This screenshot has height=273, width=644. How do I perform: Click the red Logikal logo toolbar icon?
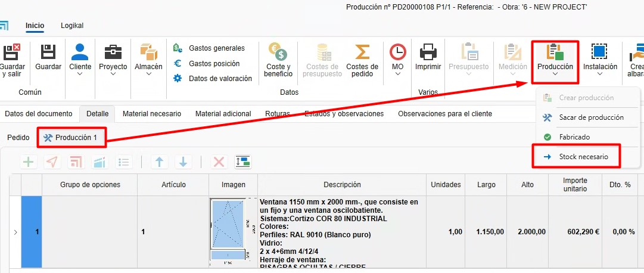(76, 162)
